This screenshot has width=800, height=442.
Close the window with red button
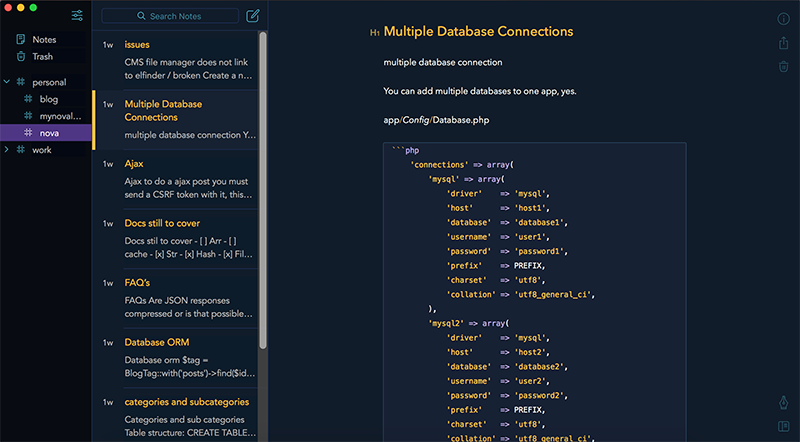[x=8, y=8]
